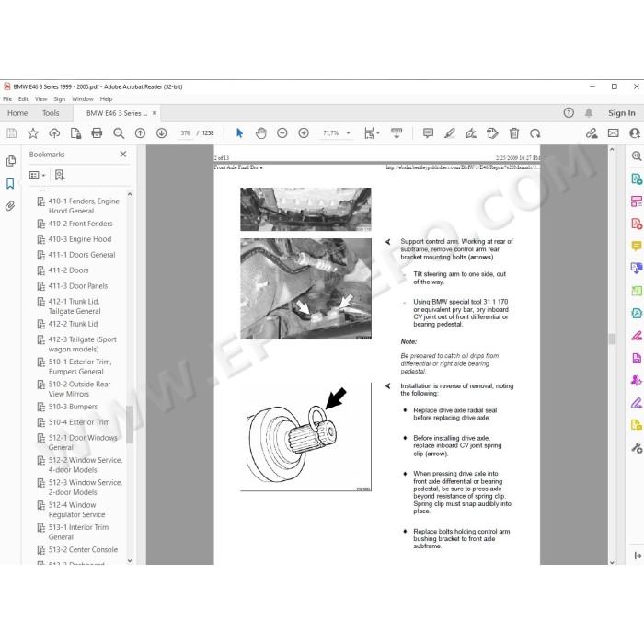Open bookmark 513-2 Center Console
644x644 pixels.
click(x=83, y=550)
